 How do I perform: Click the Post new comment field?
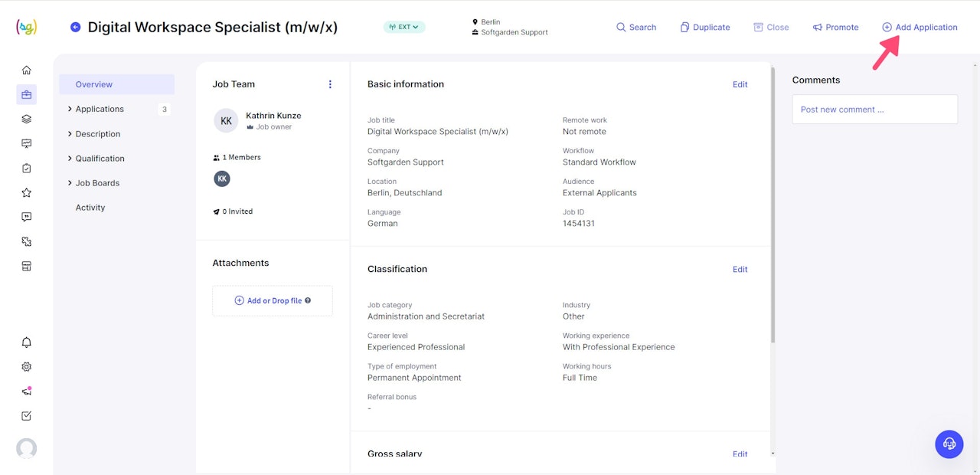tap(874, 110)
